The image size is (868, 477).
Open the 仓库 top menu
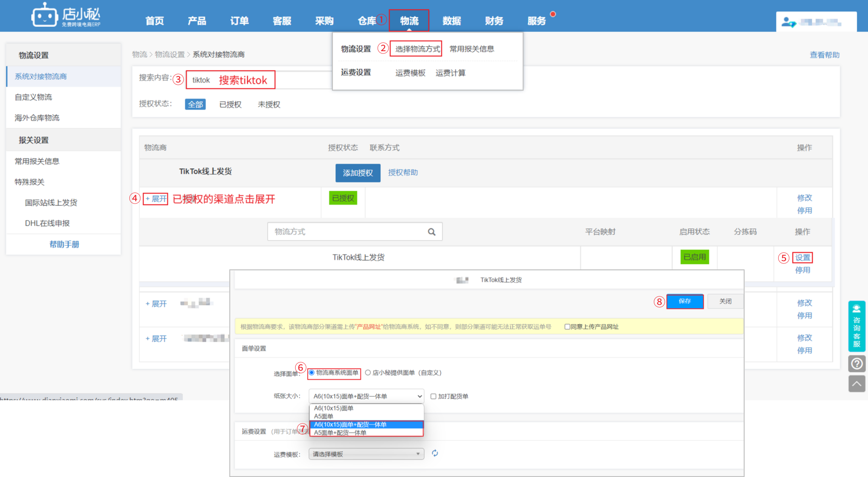tap(367, 21)
